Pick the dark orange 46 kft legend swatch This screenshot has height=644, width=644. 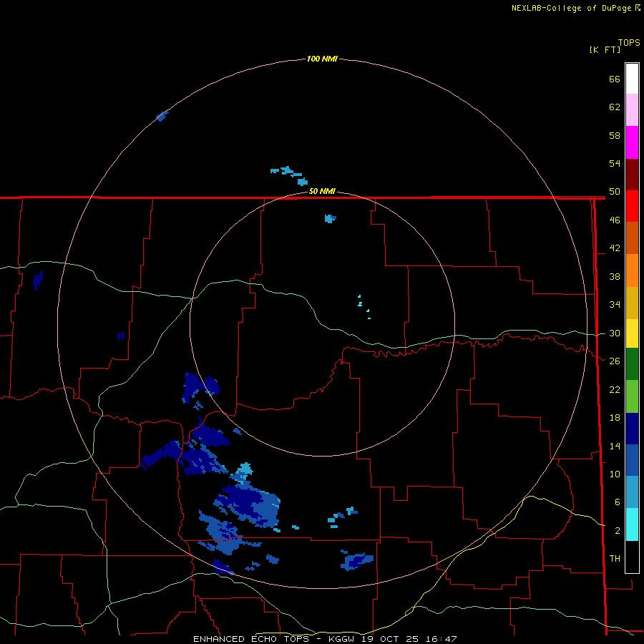click(632, 238)
